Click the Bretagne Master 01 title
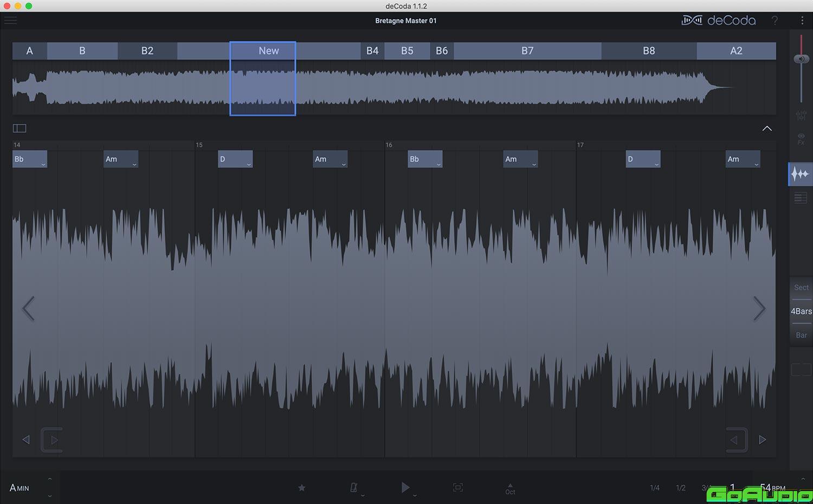 pos(405,21)
